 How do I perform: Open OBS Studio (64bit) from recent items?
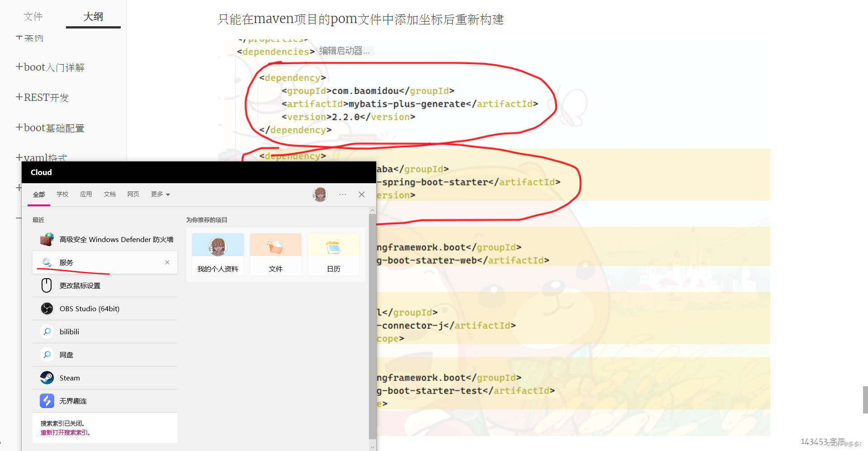pos(89,309)
